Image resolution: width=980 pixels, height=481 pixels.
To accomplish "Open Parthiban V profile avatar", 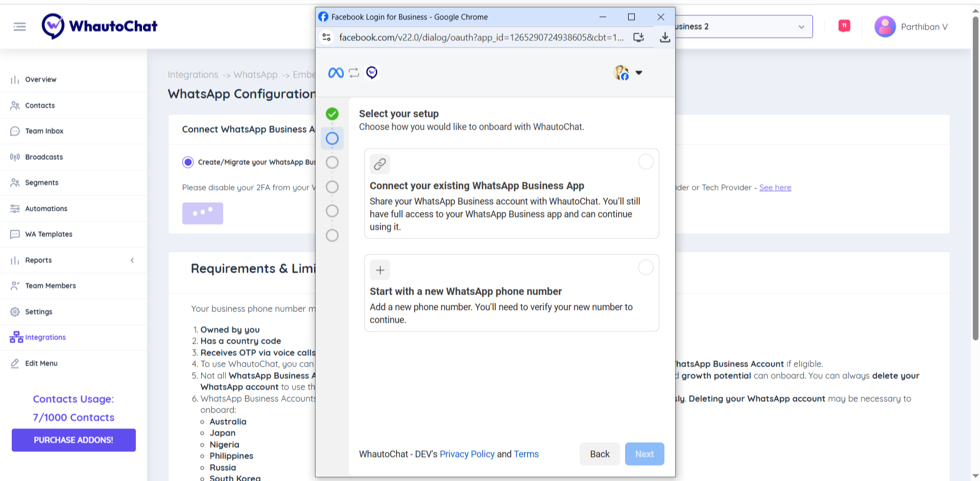I will point(885,27).
